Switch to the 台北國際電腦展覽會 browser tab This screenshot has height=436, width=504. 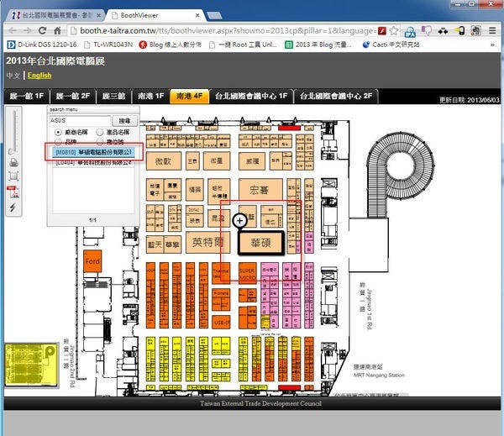tap(55, 15)
